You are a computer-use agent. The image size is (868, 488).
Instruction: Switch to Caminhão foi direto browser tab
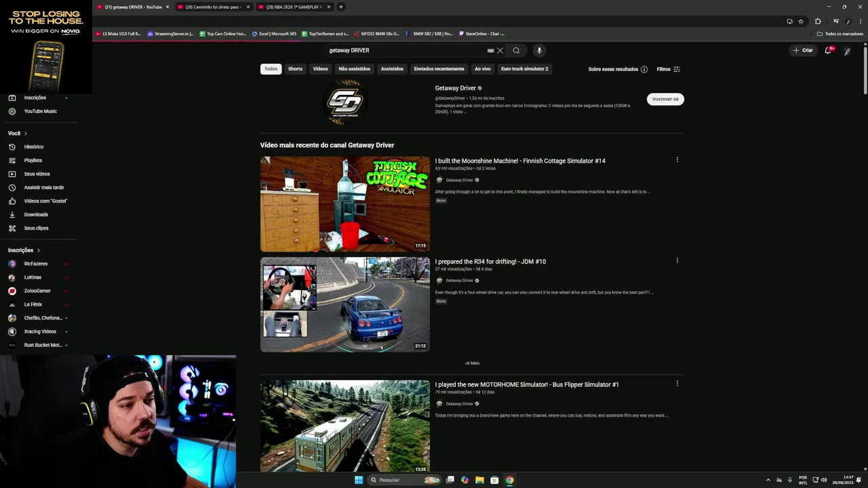pyautogui.click(x=212, y=7)
